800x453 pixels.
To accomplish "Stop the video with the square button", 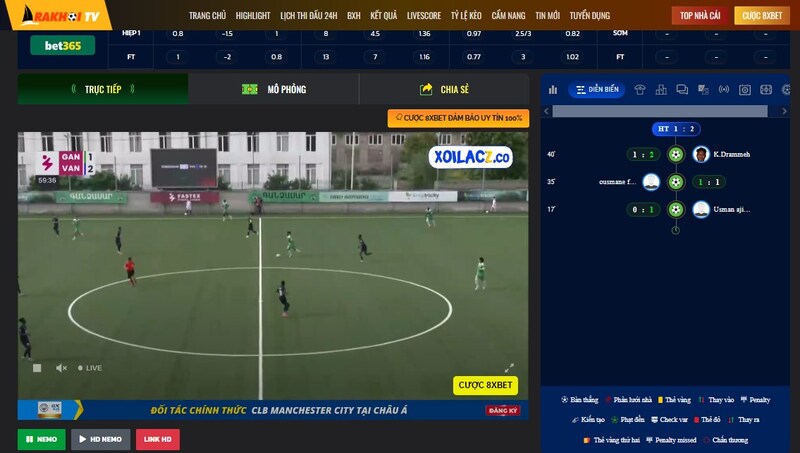I will point(37,368).
